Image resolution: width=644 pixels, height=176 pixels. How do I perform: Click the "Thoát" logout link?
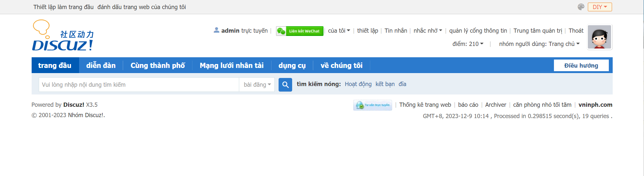[576, 31]
